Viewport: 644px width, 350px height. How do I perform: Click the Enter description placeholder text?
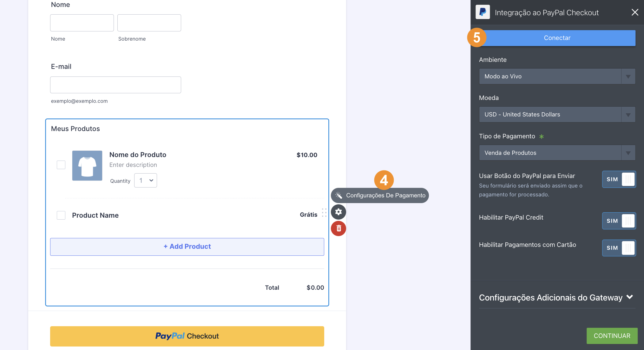pyautogui.click(x=133, y=165)
